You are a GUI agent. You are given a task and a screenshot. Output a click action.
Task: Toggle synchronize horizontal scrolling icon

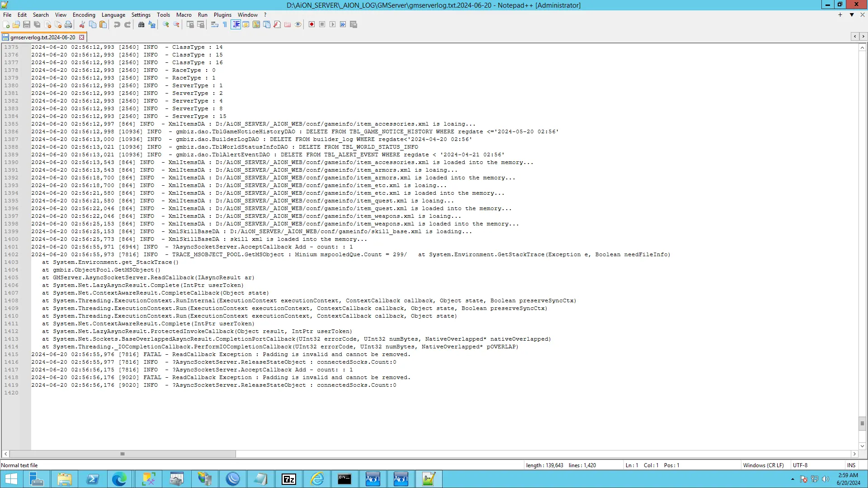200,24
